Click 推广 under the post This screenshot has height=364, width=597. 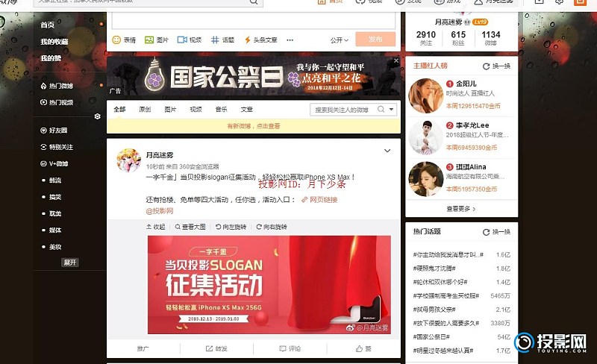point(143,348)
